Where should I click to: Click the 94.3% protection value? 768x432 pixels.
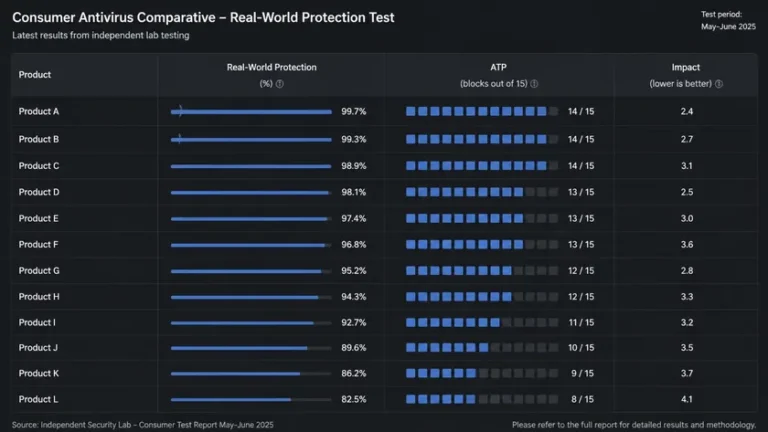coord(354,297)
